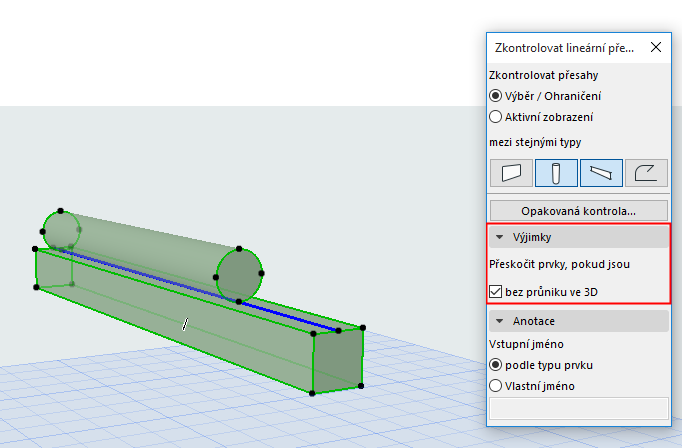The height and width of the screenshot is (448, 682).
Task: Uncheck the bez průniku ve 3D checkbox
Action: (x=495, y=291)
